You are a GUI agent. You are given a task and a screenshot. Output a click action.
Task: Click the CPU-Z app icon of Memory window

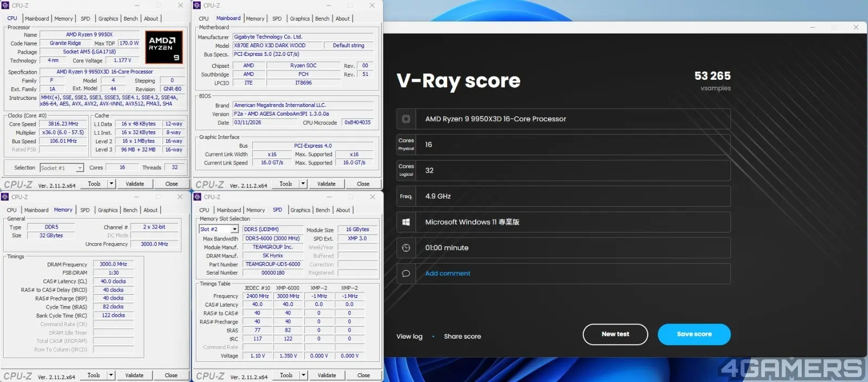point(5,197)
